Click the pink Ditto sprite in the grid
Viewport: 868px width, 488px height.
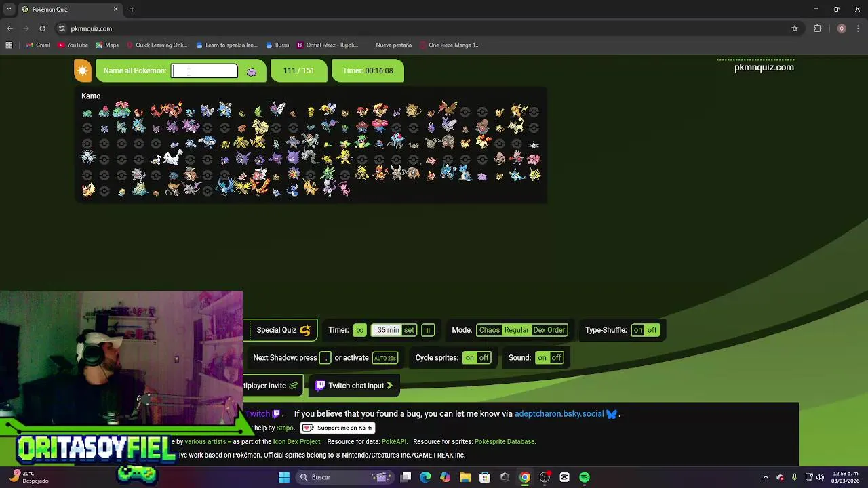click(x=481, y=176)
